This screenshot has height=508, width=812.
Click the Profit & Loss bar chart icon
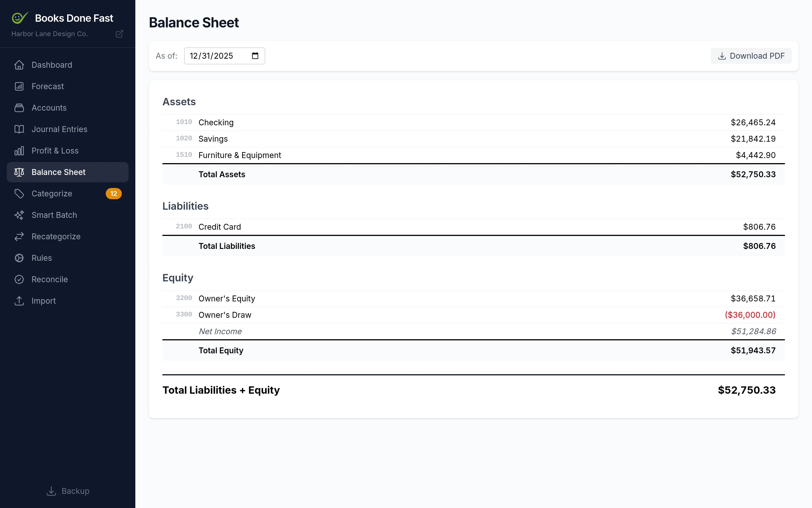19,151
